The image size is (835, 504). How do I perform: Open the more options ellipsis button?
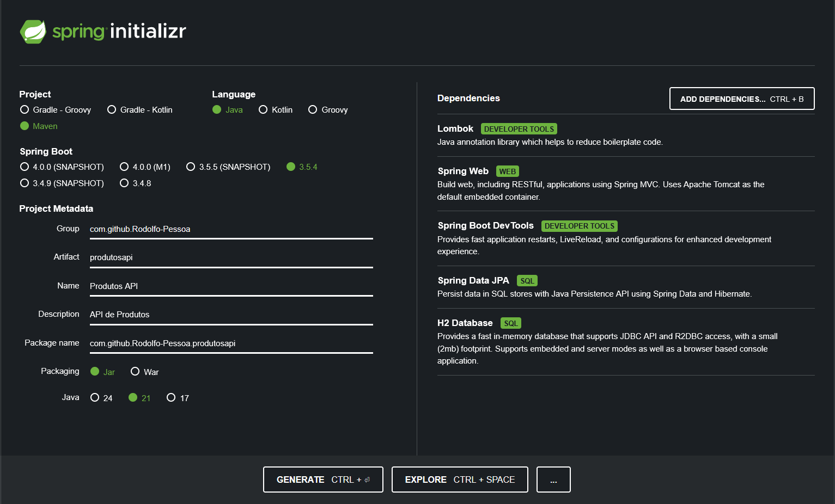pyautogui.click(x=553, y=480)
